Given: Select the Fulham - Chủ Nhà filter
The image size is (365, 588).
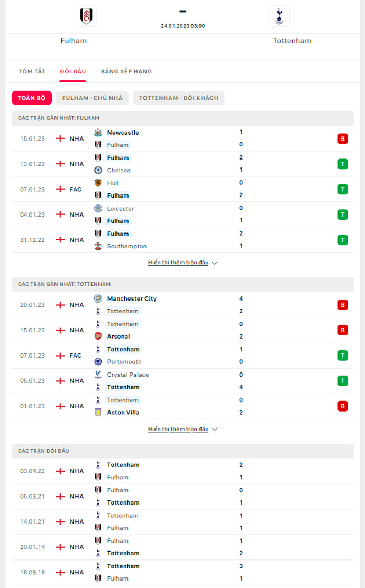Looking at the screenshot, I should click(92, 98).
